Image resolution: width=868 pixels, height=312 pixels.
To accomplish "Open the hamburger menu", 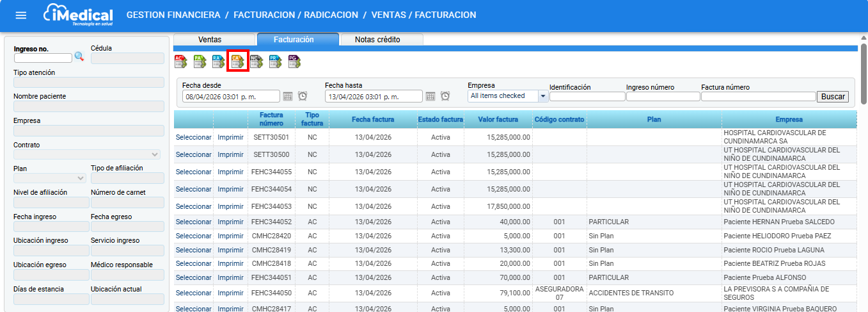I will (21, 15).
